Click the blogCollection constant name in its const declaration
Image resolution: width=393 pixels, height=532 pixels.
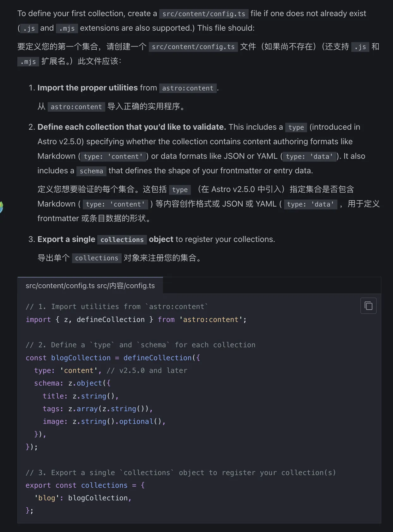coord(81,358)
